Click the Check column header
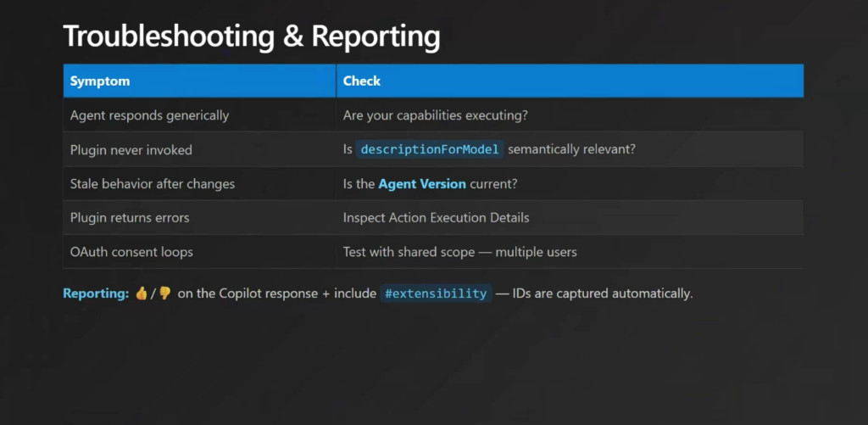 [362, 81]
